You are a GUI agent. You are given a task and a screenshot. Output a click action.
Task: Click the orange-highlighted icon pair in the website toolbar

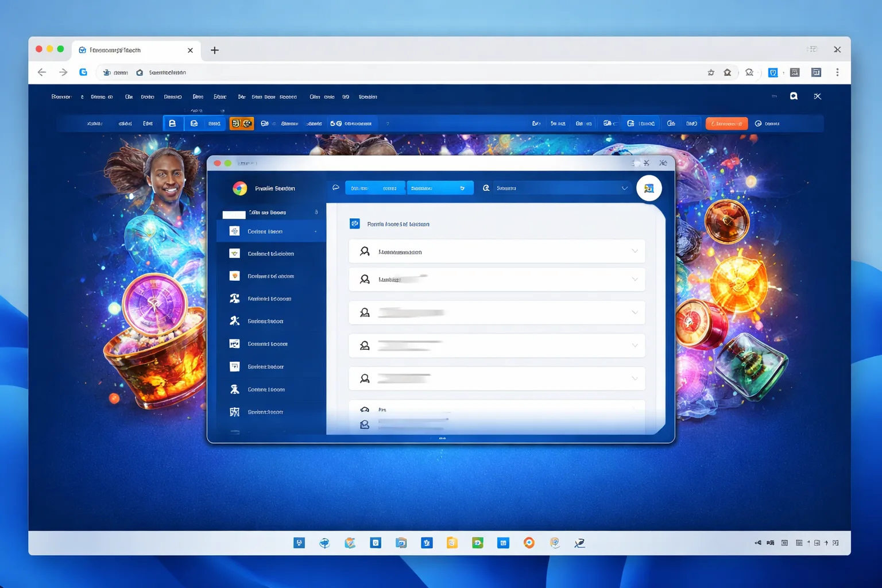tap(242, 123)
